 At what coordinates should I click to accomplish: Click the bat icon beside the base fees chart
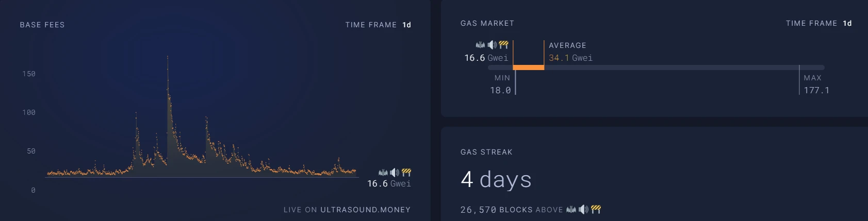coord(383,173)
